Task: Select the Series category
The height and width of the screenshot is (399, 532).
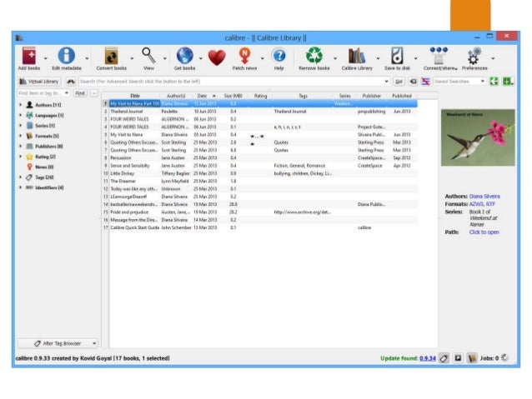Action: click(x=41, y=126)
